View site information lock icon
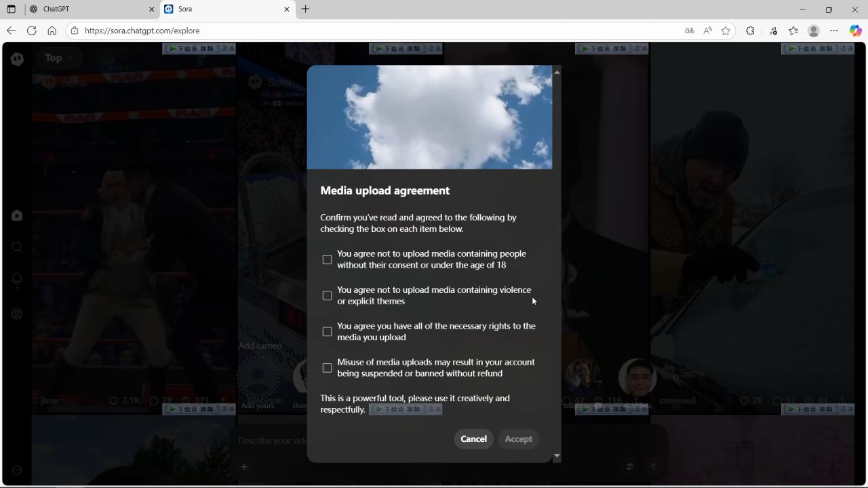The height and width of the screenshot is (488, 868). (x=75, y=30)
